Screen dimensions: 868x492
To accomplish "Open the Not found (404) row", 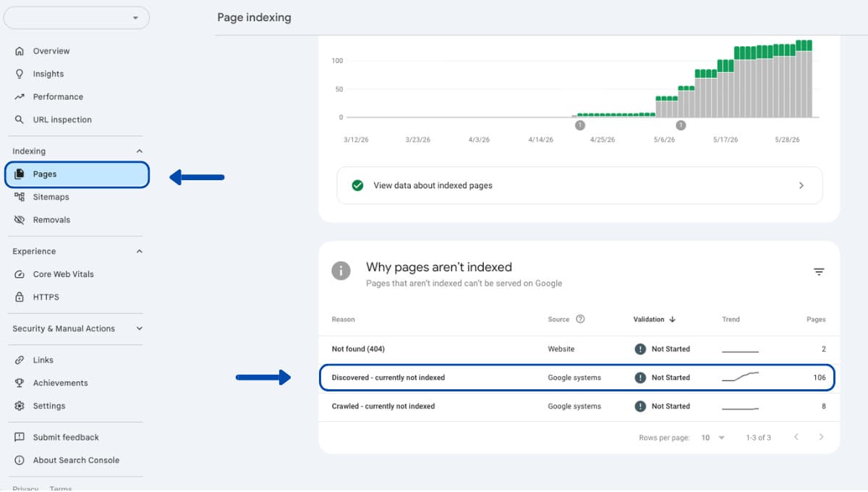I will (x=579, y=349).
